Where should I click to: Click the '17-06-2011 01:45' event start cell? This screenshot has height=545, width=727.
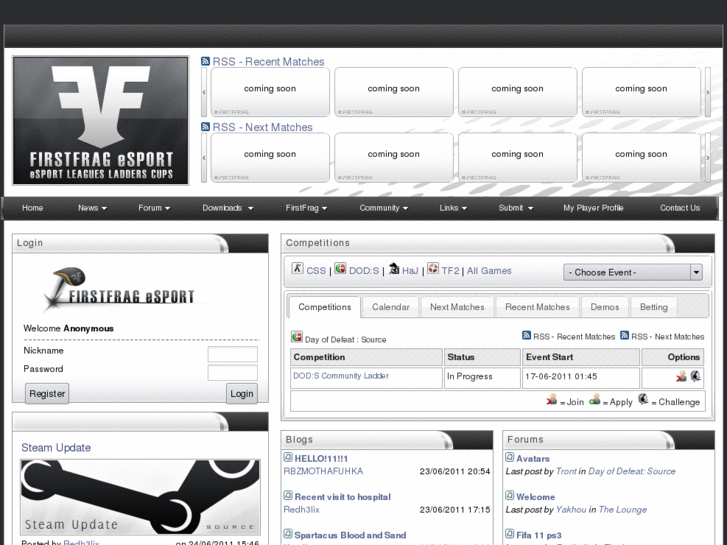pos(581,376)
